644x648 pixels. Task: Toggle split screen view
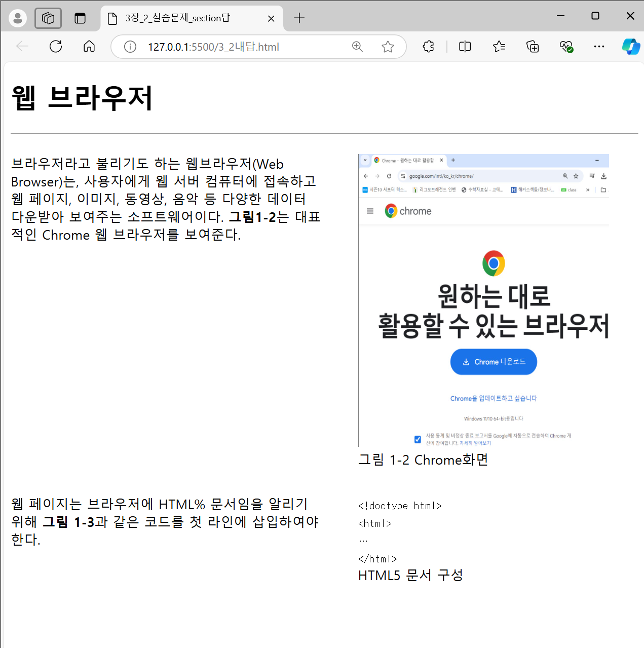(465, 47)
